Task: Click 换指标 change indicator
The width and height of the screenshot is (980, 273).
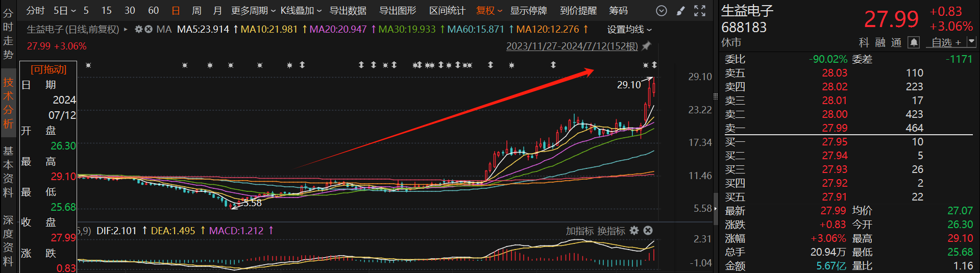Action: tap(611, 231)
